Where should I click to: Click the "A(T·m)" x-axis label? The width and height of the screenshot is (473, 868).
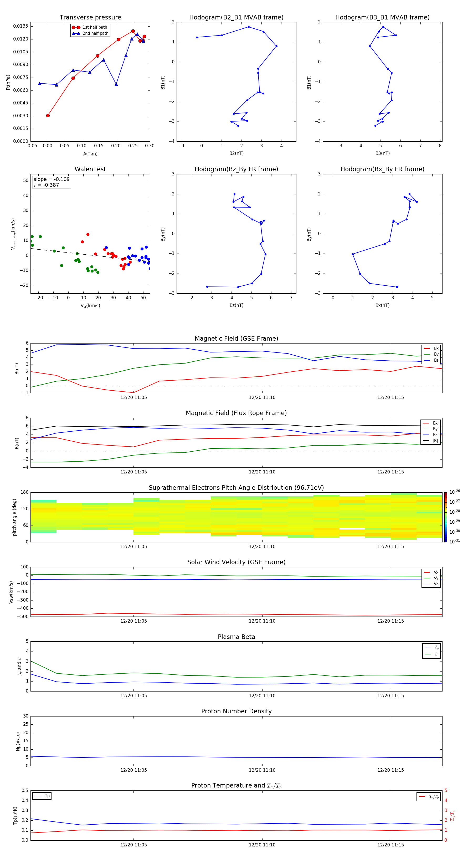point(90,154)
